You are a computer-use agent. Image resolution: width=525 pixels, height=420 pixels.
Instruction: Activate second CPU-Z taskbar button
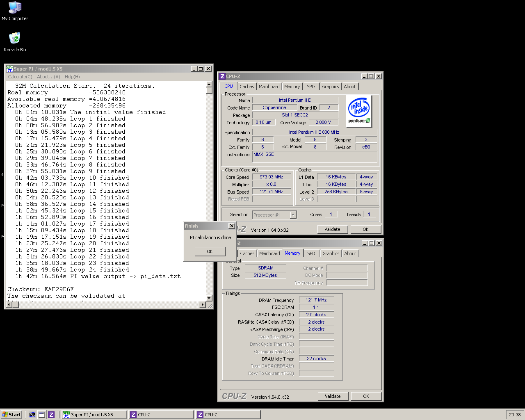[228, 415]
